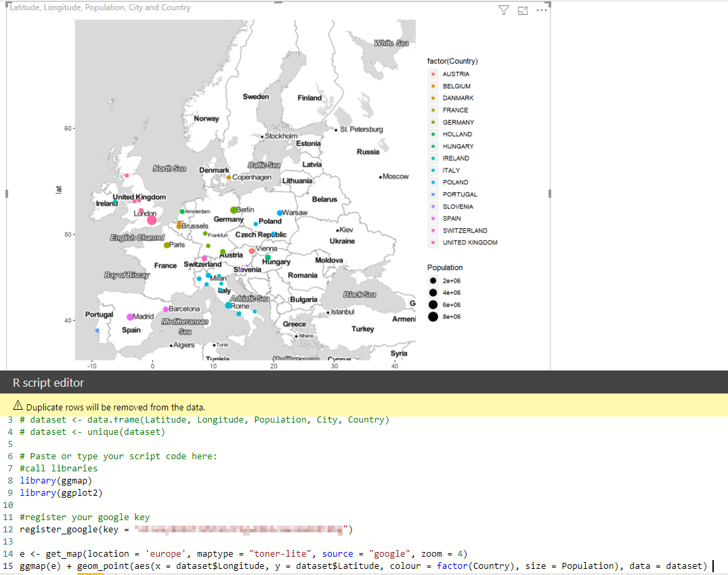Screen dimensions: 728x575
Task: Click the UNITED KINGDOM legend color swatch
Action: click(433, 242)
